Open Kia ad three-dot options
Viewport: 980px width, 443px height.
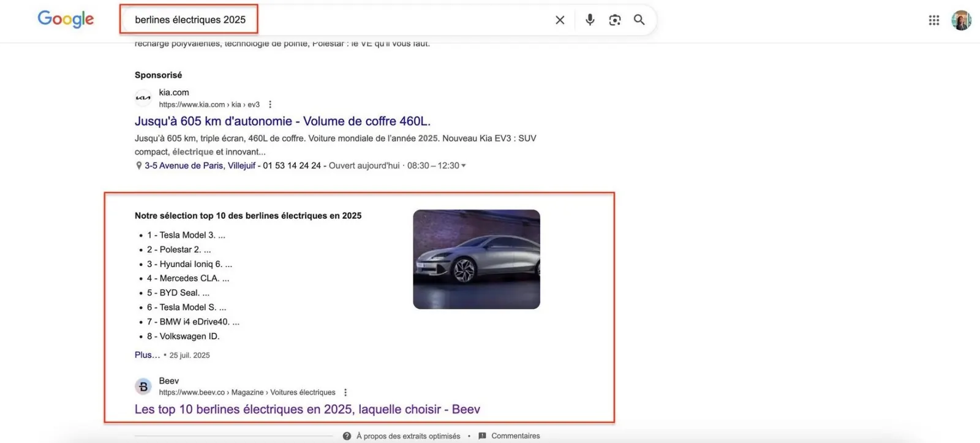pyautogui.click(x=270, y=105)
